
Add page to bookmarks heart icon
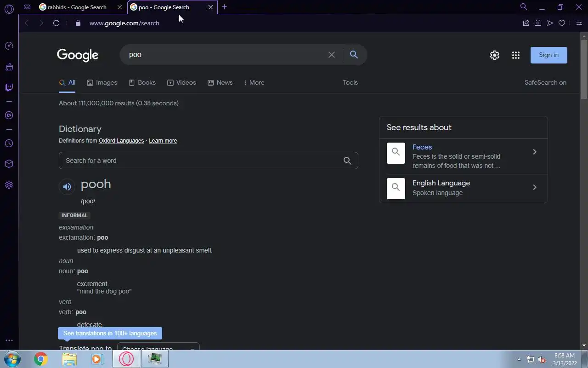click(562, 23)
